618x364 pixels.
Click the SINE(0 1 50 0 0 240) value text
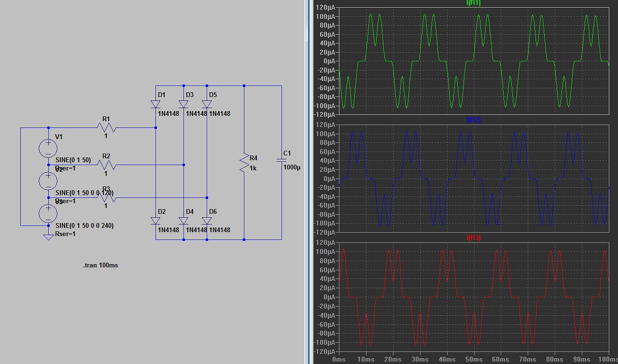[84, 225]
